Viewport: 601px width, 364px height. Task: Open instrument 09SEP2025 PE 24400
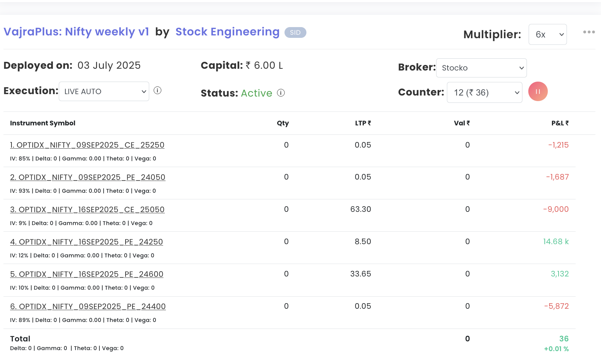pos(88,306)
